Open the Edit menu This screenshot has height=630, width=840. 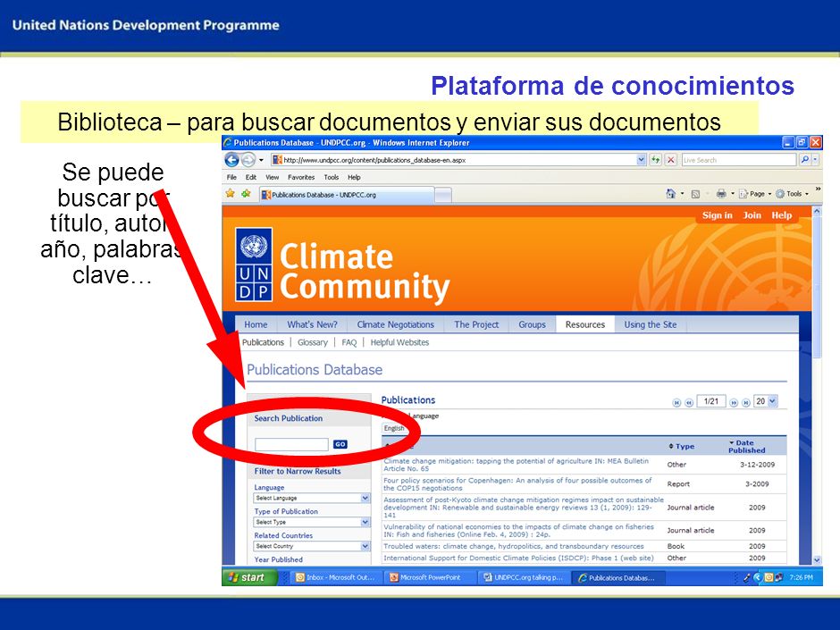coord(251,177)
